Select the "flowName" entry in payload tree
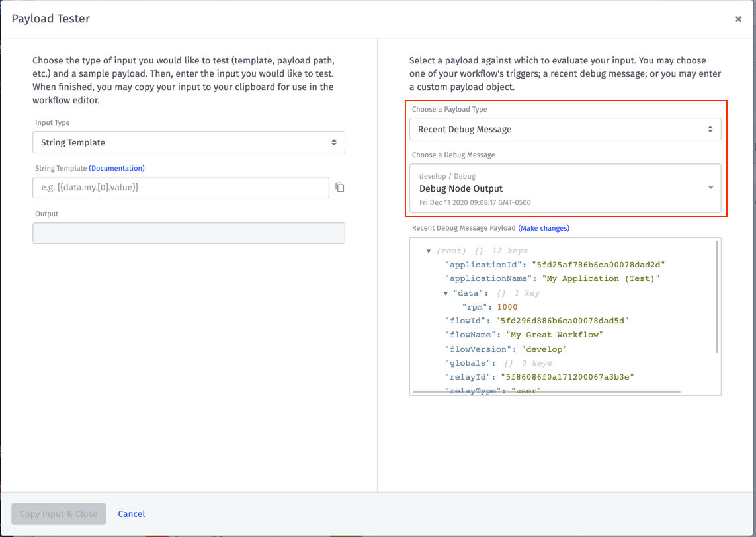Image resolution: width=756 pixels, height=537 pixels. click(524, 335)
